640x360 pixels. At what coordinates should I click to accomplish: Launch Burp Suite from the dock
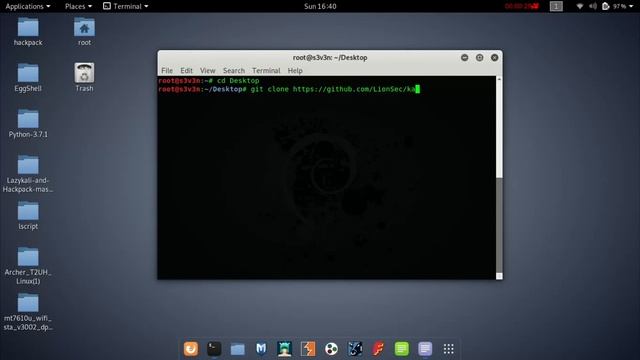[308, 349]
